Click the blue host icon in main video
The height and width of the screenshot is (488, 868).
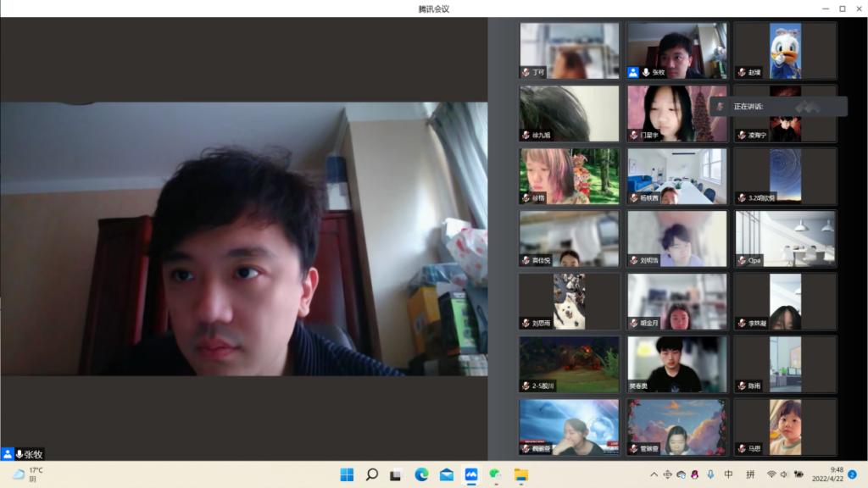tap(8, 454)
